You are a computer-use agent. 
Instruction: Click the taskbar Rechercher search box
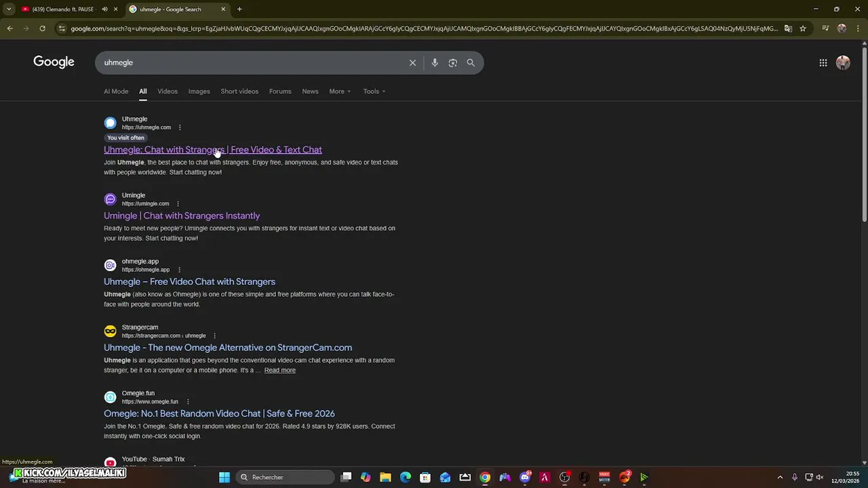pyautogui.click(x=285, y=477)
